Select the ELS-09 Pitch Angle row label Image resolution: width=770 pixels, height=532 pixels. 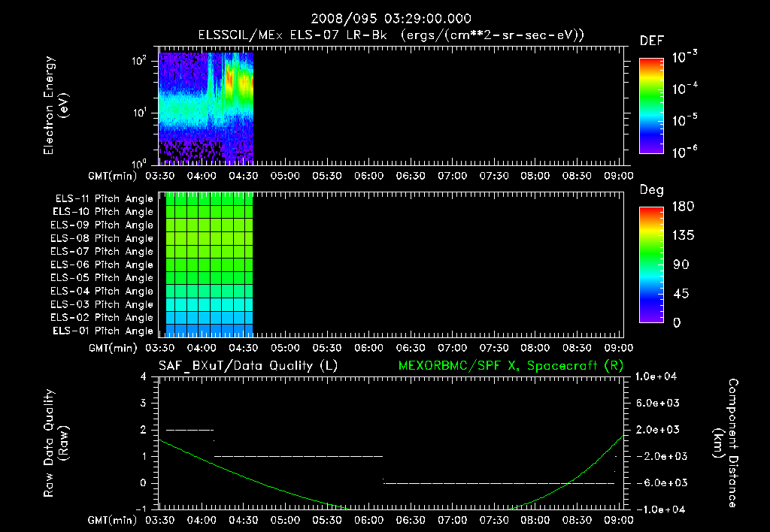point(102,225)
